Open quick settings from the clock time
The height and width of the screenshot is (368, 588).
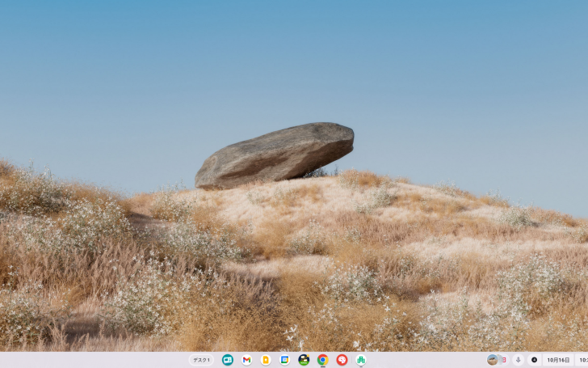point(582,360)
